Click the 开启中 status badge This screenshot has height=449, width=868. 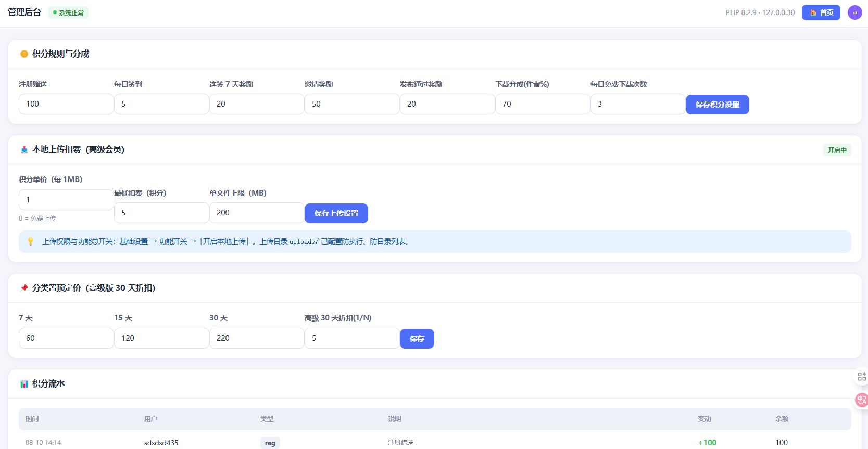coord(837,150)
